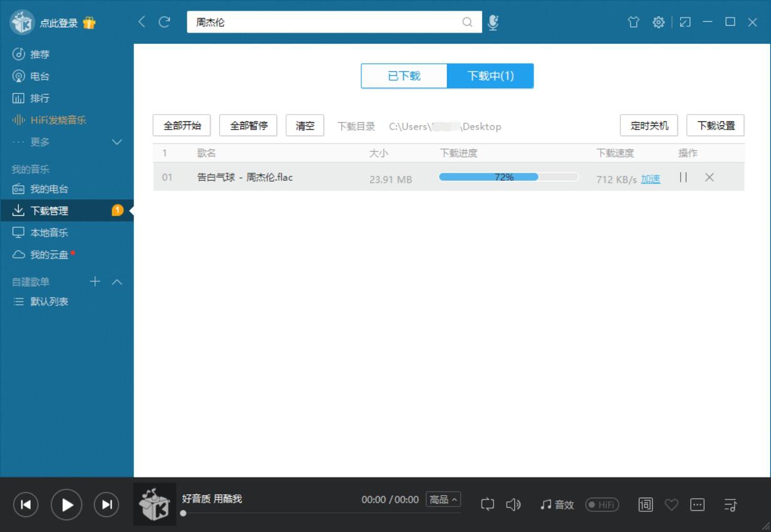Open the 词 lyrics panel
This screenshot has height=532, width=771.
[x=644, y=504]
